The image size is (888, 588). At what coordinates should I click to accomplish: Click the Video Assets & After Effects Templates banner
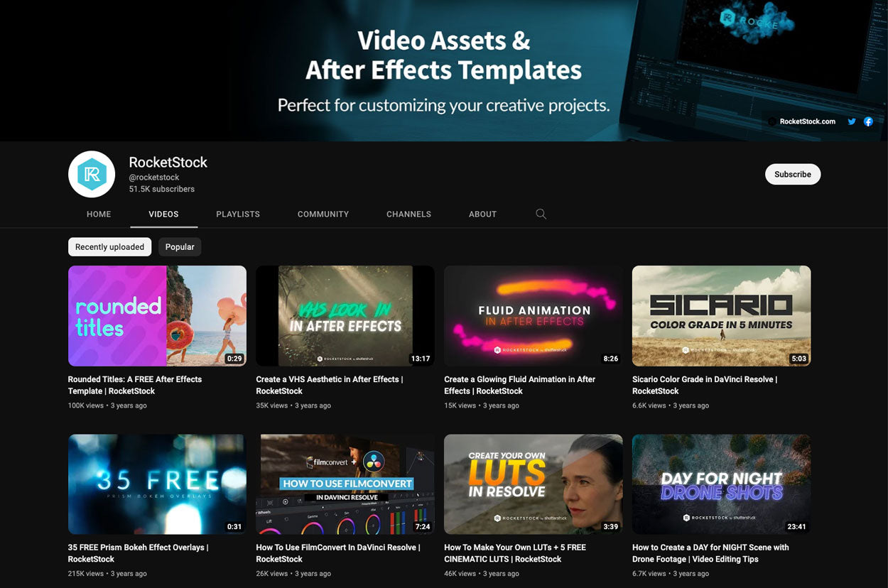tap(444, 70)
